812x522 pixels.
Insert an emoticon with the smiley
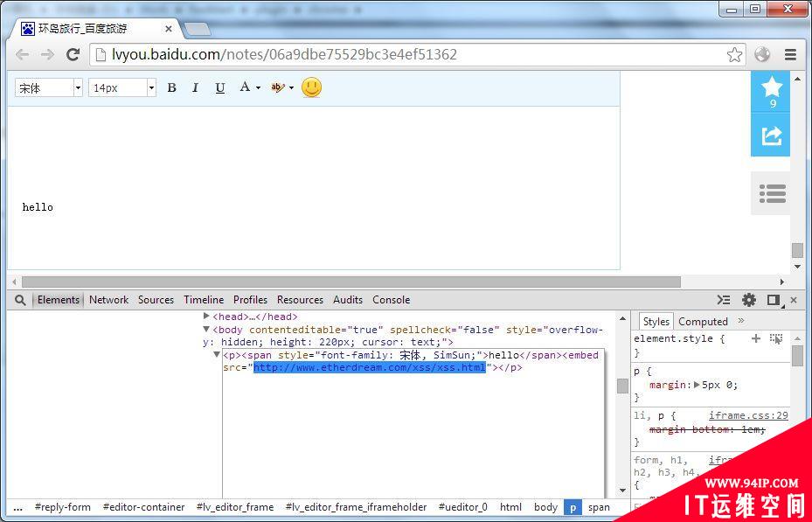tap(311, 87)
